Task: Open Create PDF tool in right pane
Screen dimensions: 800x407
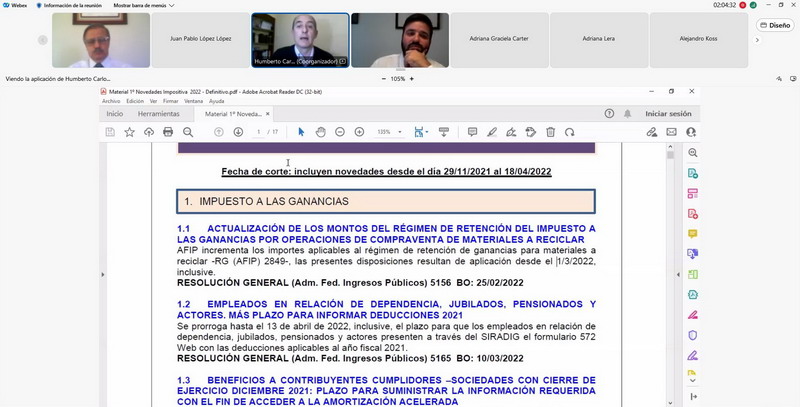Action: pos(692,214)
